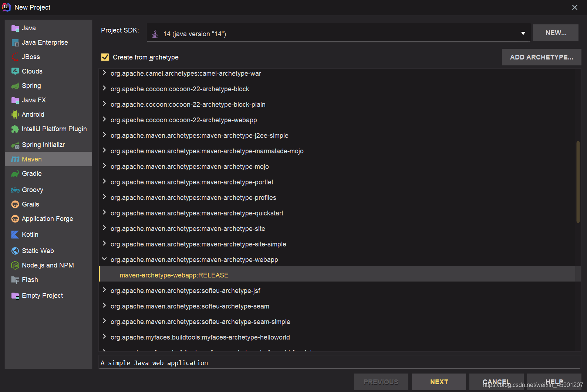Expand camel-archetype-war node
587x392 pixels.
[x=104, y=73]
